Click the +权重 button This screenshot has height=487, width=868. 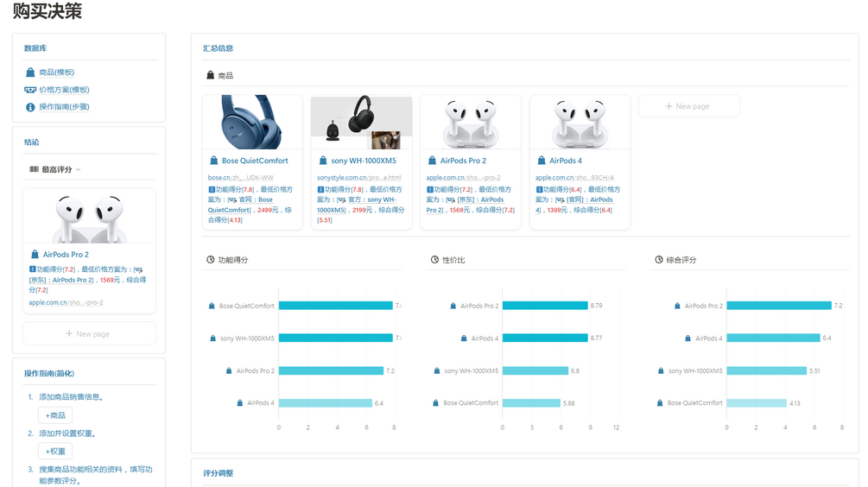click(55, 451)
